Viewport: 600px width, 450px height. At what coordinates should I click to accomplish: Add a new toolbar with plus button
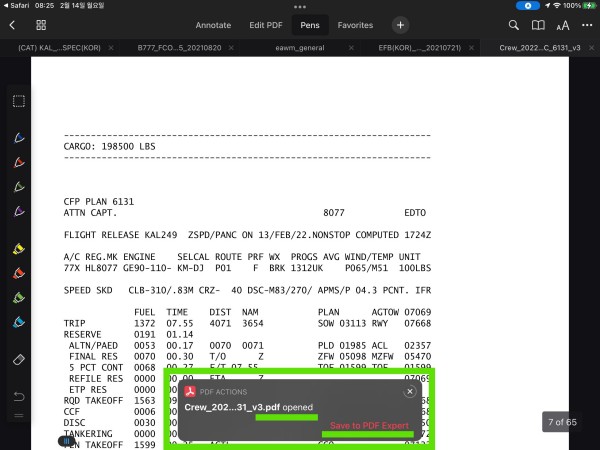pos(400,25)
